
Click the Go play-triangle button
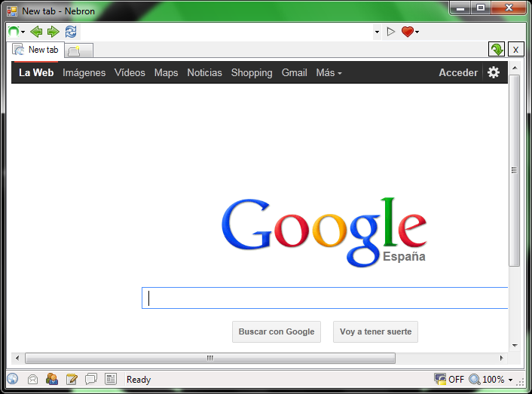point(391,32)
